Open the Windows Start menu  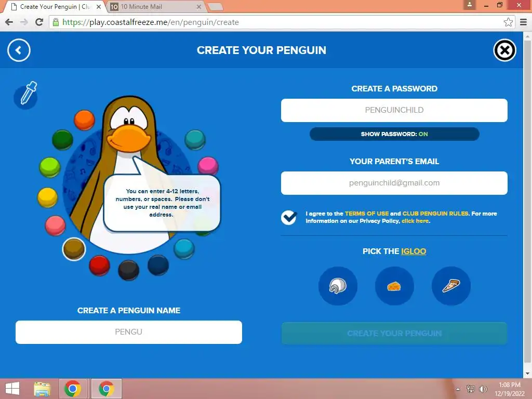coord(12,389)
